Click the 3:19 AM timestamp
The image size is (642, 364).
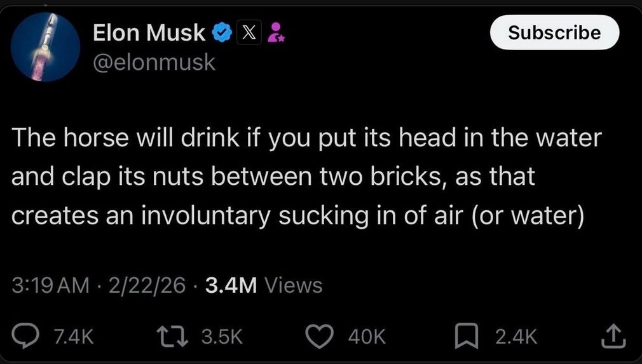click(51, 285)
